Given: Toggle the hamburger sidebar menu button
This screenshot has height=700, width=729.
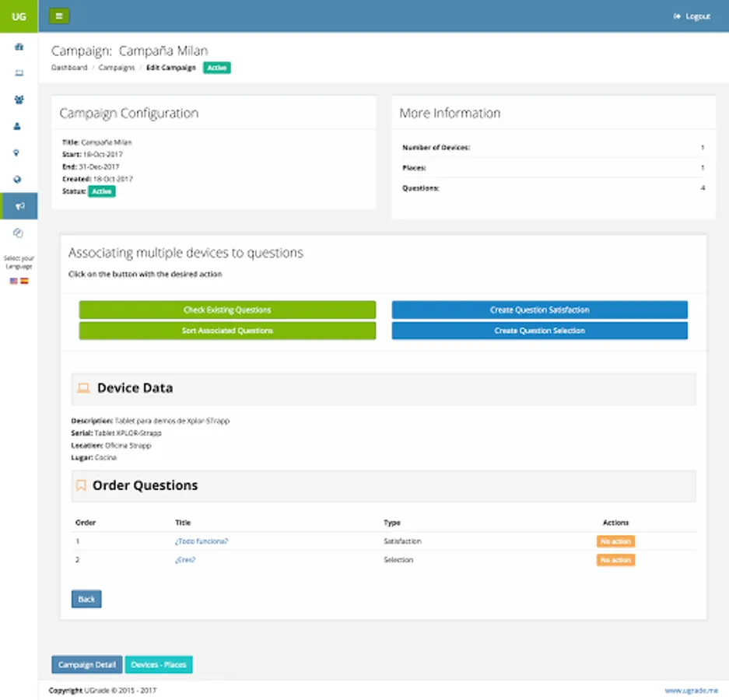Looking at the screenshot, I should [59, 16].
